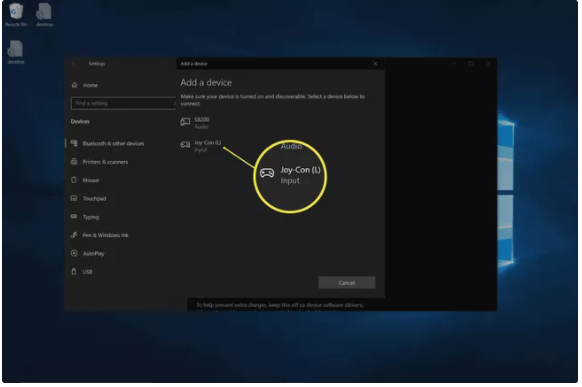Image resolution: width=582 pixels, height=387 pixels.
Task: Click the Bluetooth devices sidebar icon
Action: (74, 143)
